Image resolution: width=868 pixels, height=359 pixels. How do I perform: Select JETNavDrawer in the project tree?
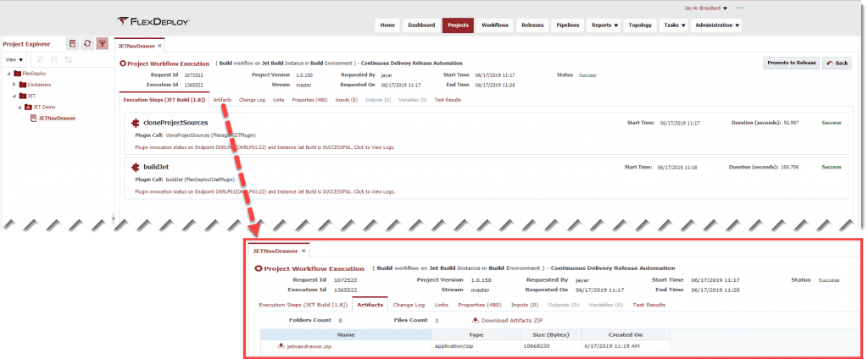tap(57, 118)
